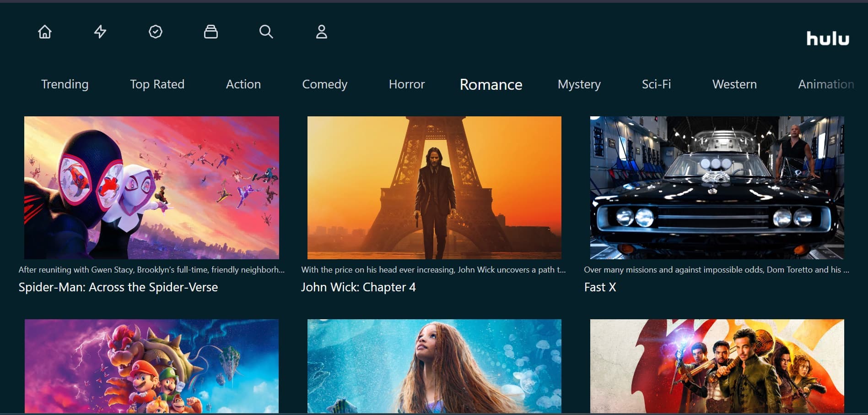Click the hulu logo
The width and height of the screenshot is (868, 415).
[x=827, y=39]
